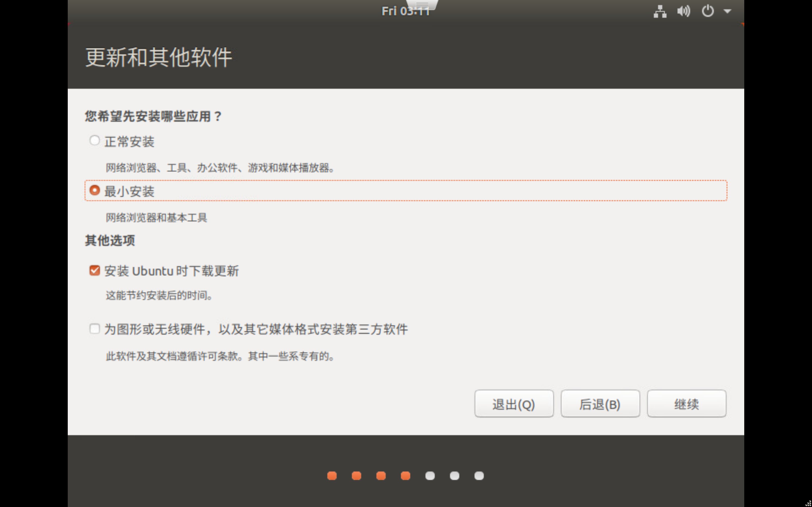This screenshot has width=812, height=507.
Task: Click the fourth orange progress dot
Action: point(405,476)
